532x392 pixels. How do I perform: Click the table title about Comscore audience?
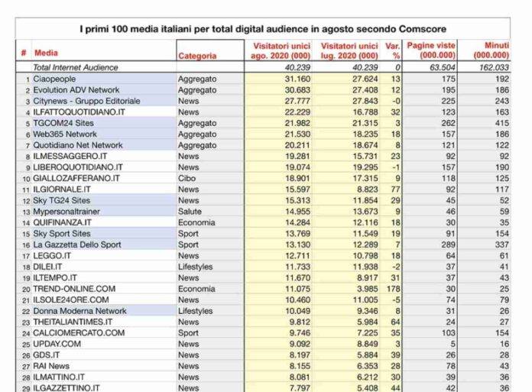(265, 28)
